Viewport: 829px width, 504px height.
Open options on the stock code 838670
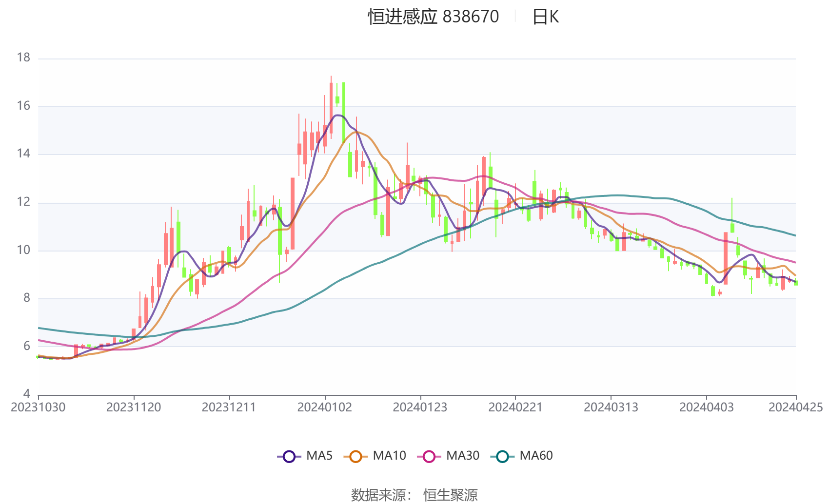coord(471,17)
